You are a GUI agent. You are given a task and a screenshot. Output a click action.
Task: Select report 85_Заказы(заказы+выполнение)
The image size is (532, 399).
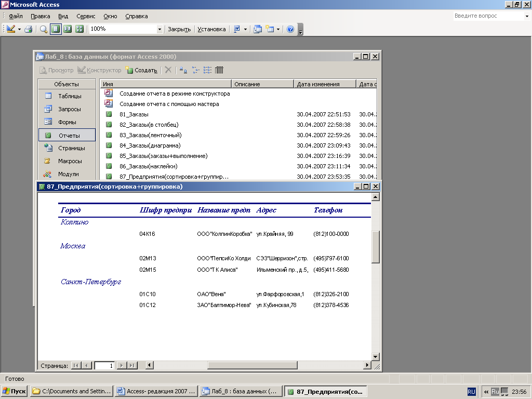pyautogui.click(x=163, y=156)
